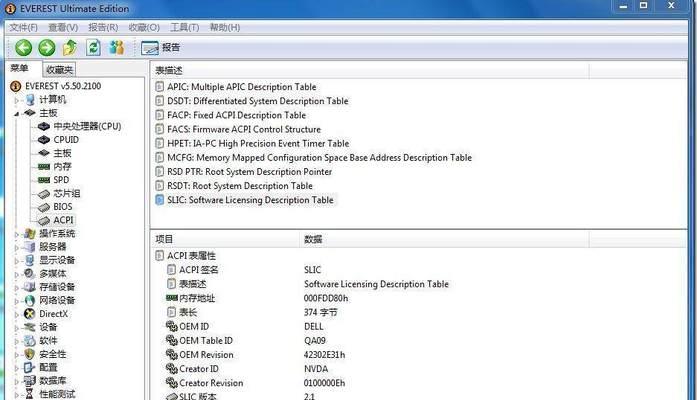697x400 pixels.
Task: Click the OEM Revision row icon
Action: [x=172, y=355]
